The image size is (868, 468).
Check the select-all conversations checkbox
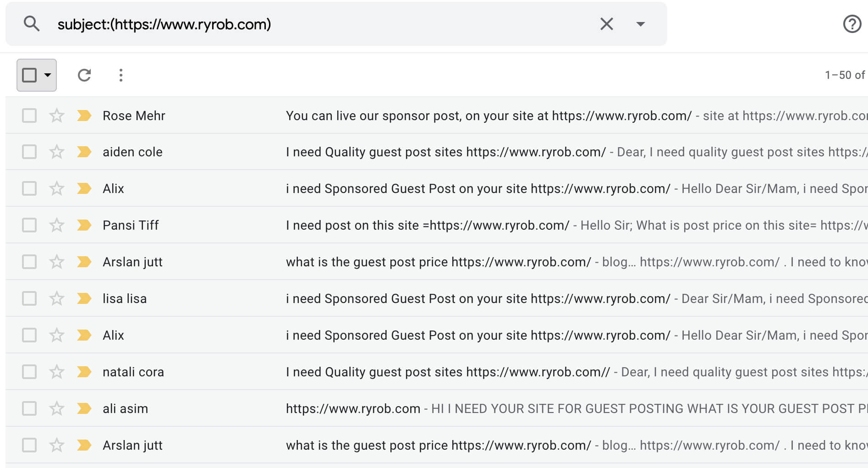(30, 75)
